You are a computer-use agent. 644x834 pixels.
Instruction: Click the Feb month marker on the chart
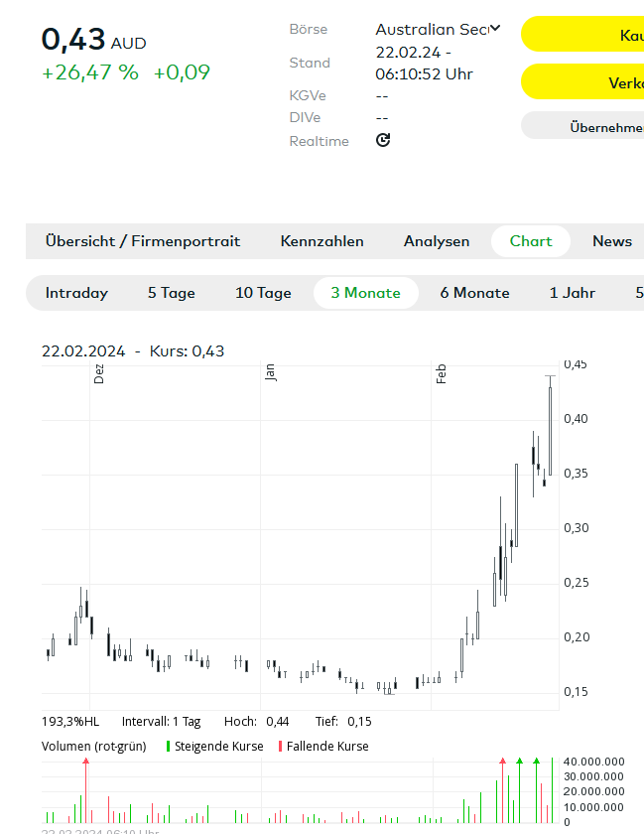[441, 373]
